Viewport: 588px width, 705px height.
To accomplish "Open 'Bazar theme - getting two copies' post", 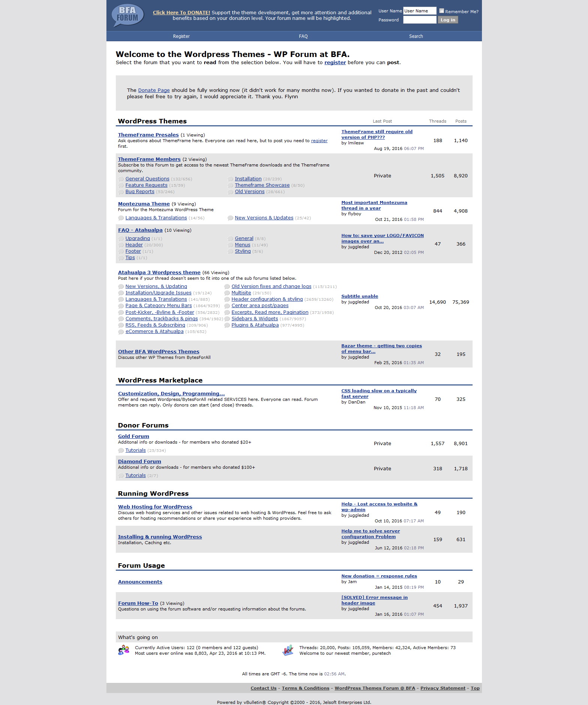I will pos(382,348).
